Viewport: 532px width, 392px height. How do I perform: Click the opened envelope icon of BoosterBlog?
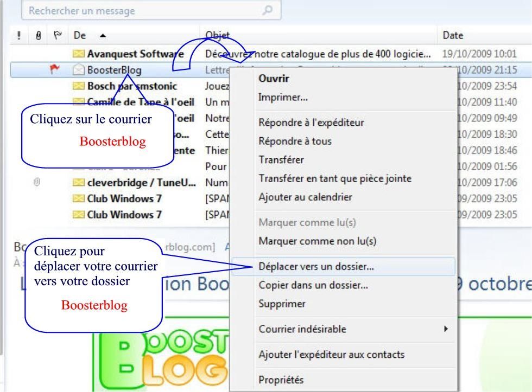79,69
